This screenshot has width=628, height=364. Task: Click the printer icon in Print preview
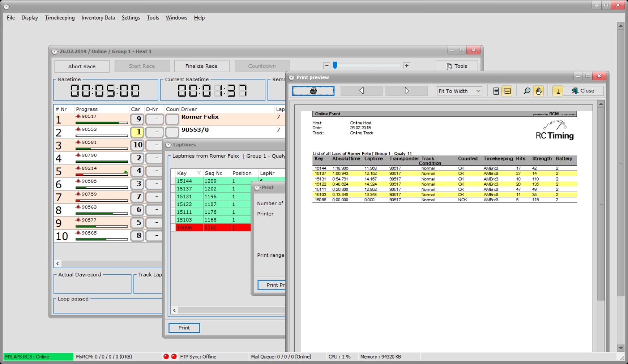coord(313,91)
